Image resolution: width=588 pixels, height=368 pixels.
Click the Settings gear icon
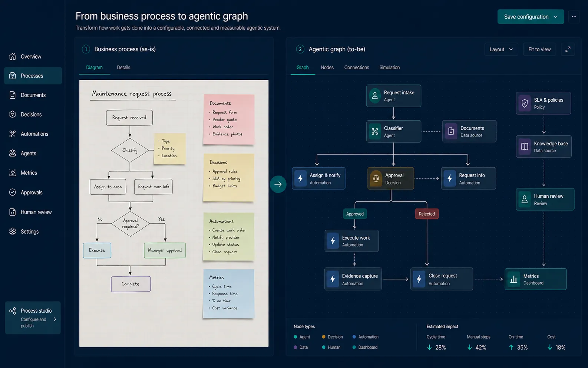pos(13,231)
